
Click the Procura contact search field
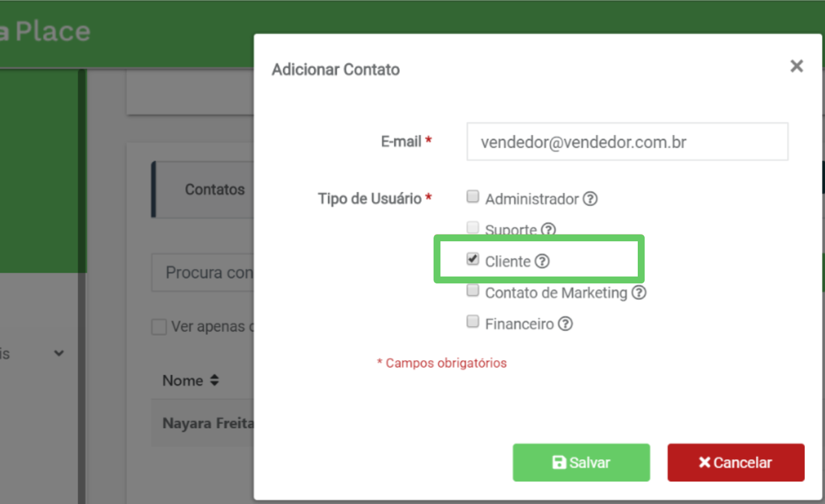pyautogui.click(x=202, y=273)
